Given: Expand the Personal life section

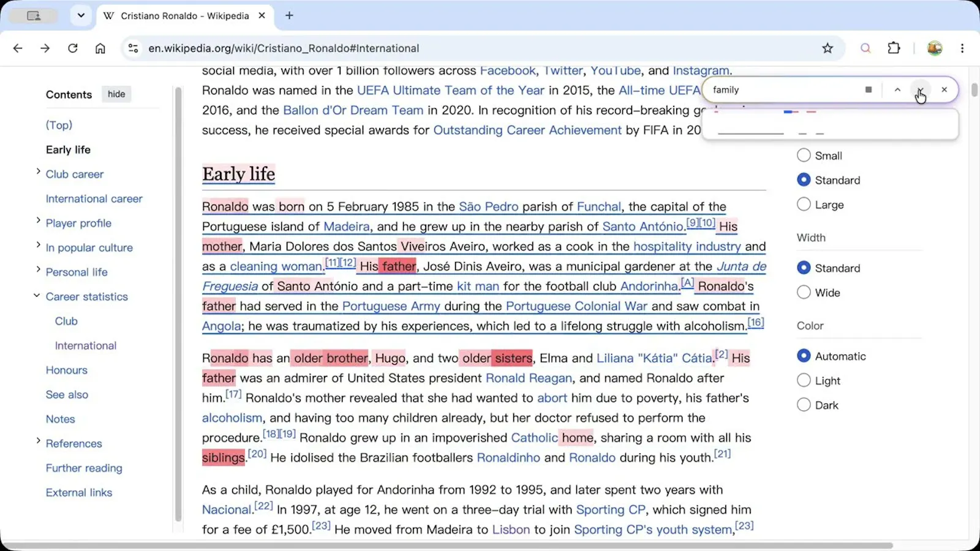Looking at the screenshot, I should pos(38,269).
